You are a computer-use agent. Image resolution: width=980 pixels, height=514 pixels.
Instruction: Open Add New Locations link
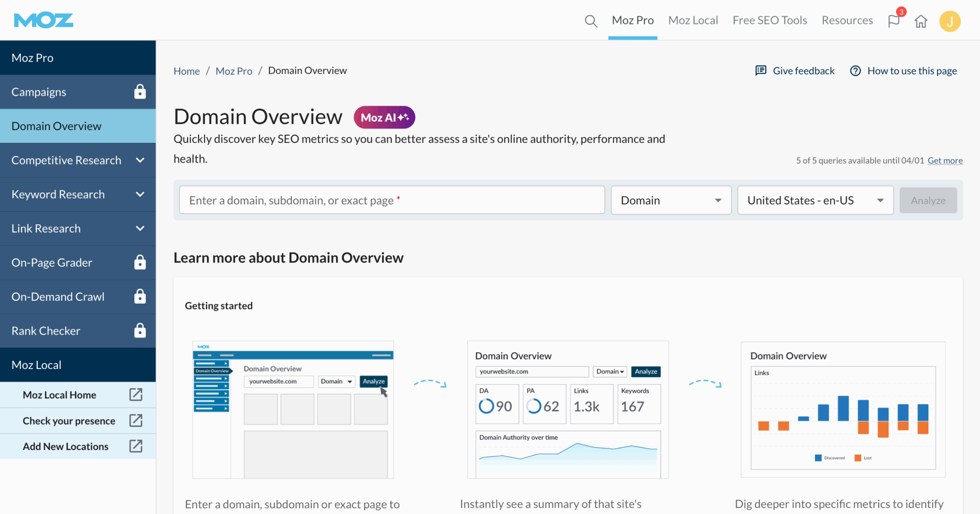pyautogui.click(x=66, y=447)
